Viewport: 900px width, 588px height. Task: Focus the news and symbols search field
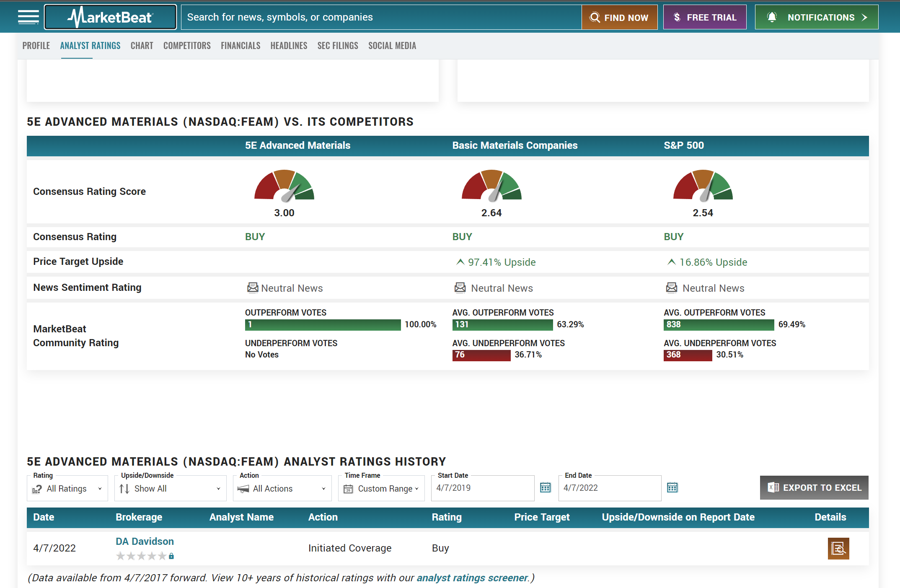click(381, 17)
